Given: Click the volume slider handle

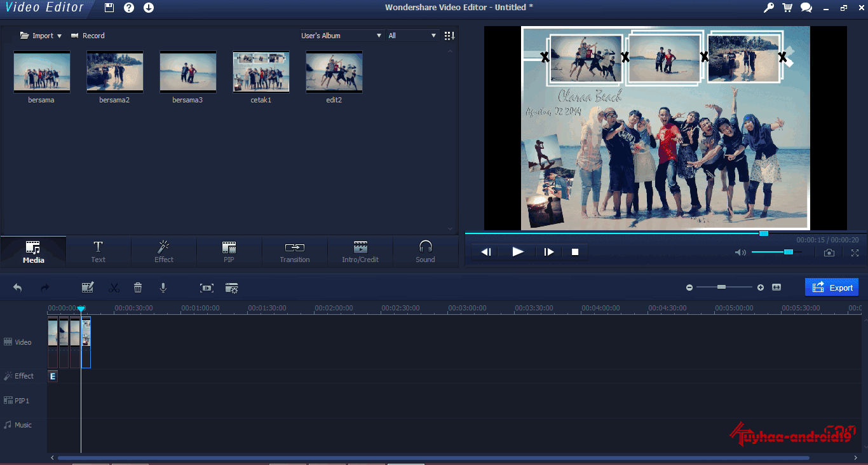Looking at the screenshot, I should coord(789,252).
